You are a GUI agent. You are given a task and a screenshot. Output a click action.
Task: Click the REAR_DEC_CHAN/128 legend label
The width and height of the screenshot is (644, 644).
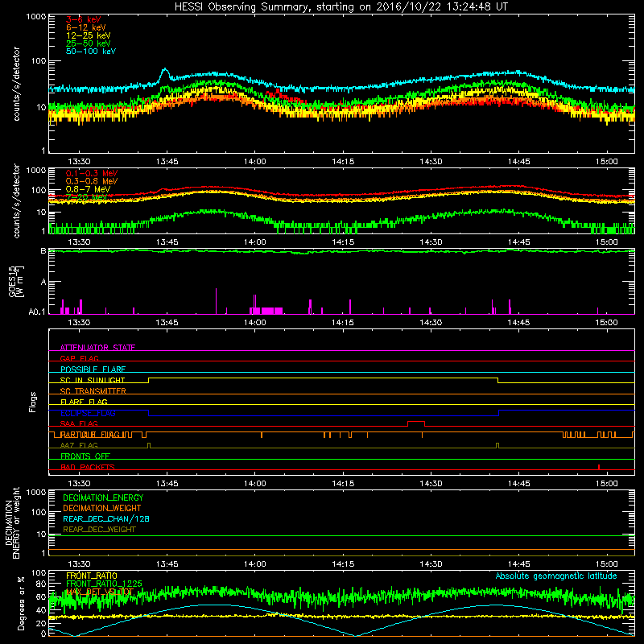tap(106, 518)
